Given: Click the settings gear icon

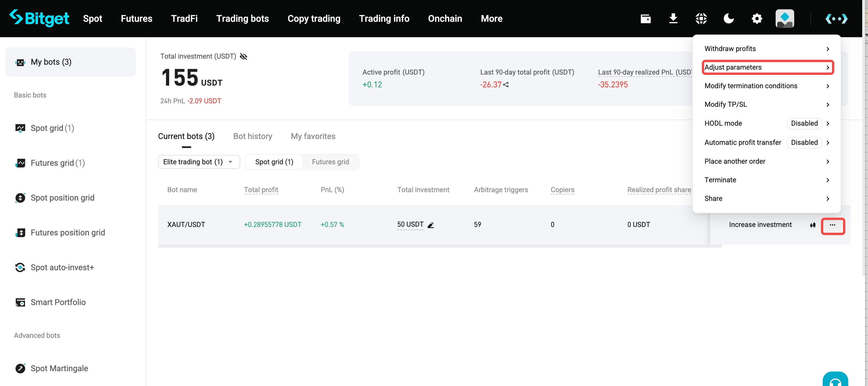Looking at the screenshot, I should point(756,19).
